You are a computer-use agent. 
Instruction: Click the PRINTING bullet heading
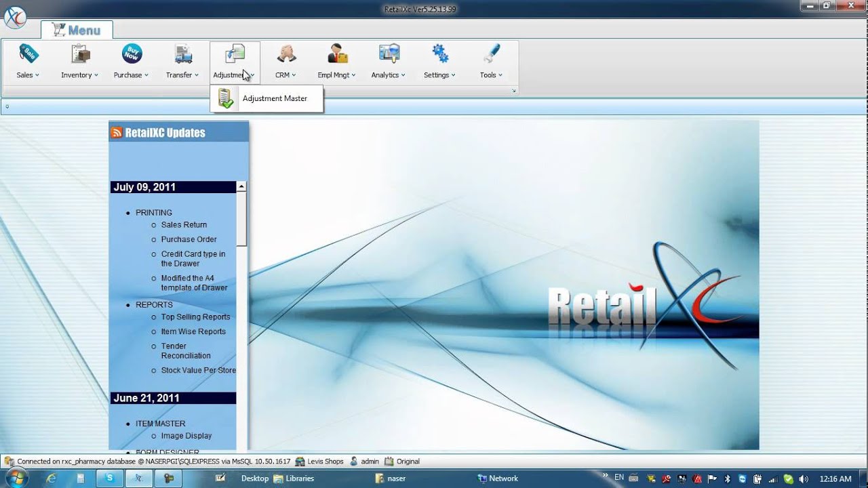click(x=154, y=213)
